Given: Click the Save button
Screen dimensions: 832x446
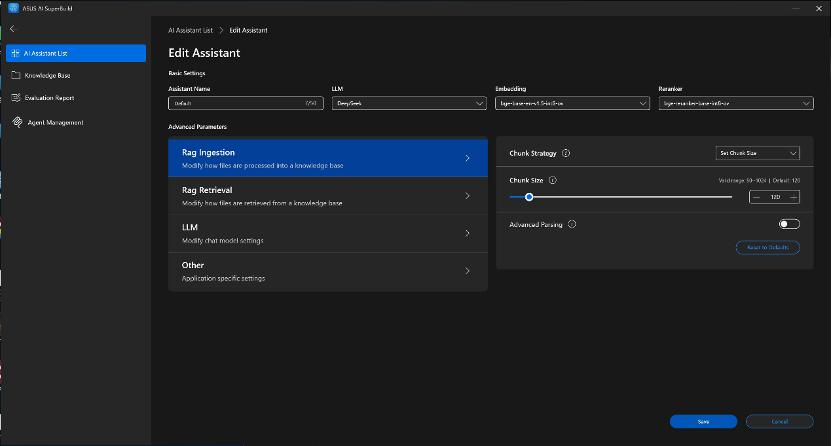Looking at the screenshot, I should click(703, 421).
